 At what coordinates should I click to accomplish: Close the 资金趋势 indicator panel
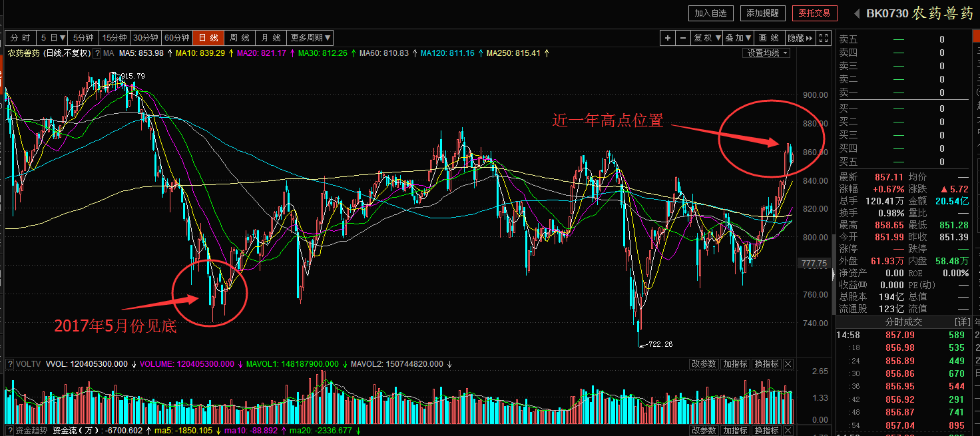(788, 430)
